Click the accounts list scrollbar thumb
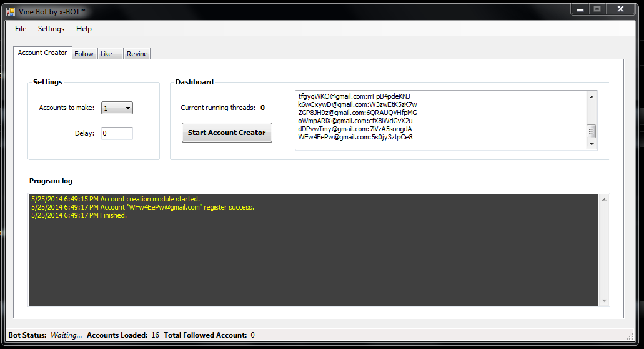The image size is (644, 349). pyautogui.click(x=592, y=131)
